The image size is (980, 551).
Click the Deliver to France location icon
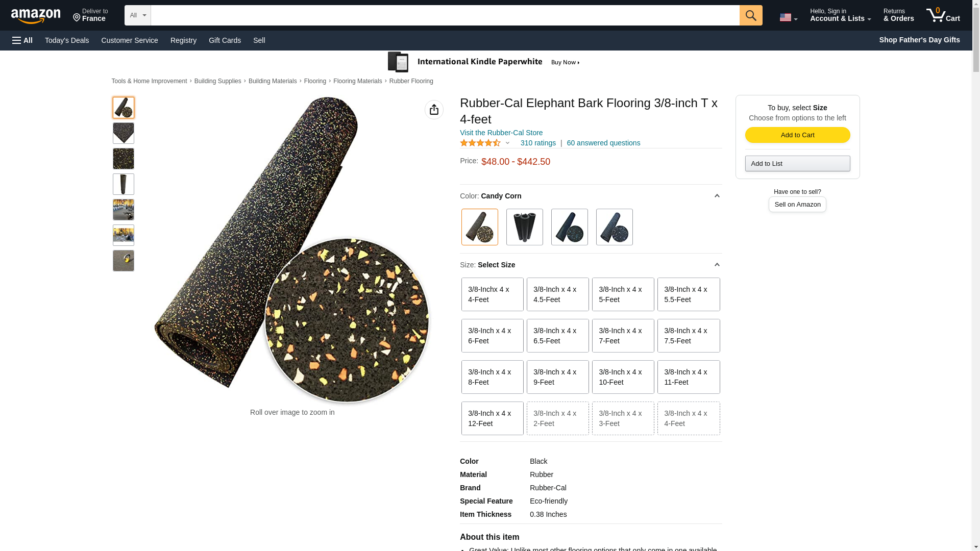pos(77,18)
